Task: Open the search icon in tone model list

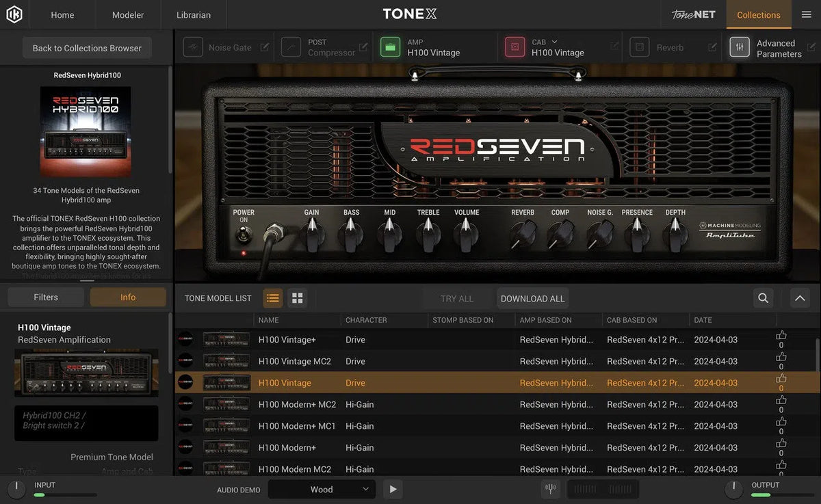Action: (x=762, y=298)
